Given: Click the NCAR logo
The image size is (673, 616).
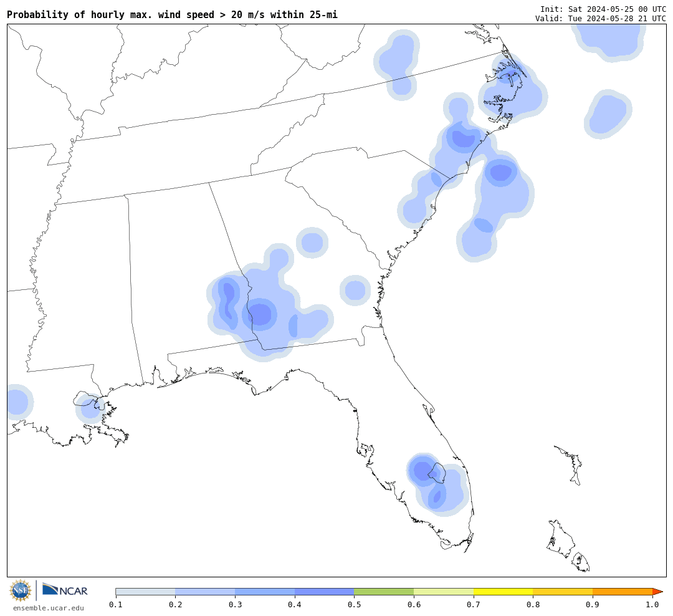Looking at the screenshot, I should pos(65,589).
